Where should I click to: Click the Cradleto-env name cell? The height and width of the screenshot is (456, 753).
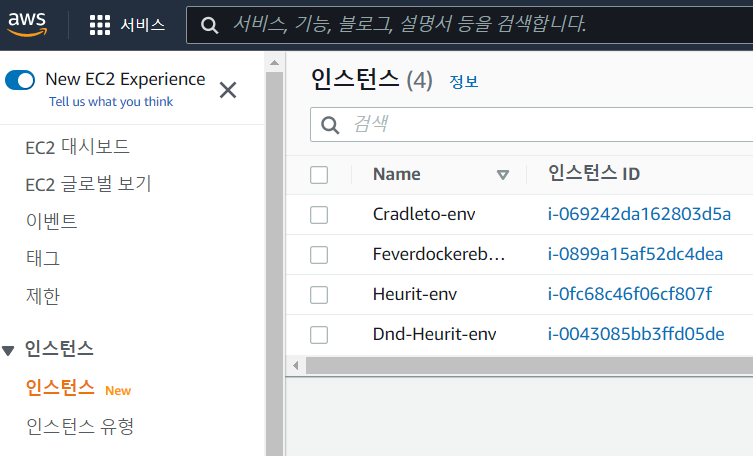pos(424,214)
